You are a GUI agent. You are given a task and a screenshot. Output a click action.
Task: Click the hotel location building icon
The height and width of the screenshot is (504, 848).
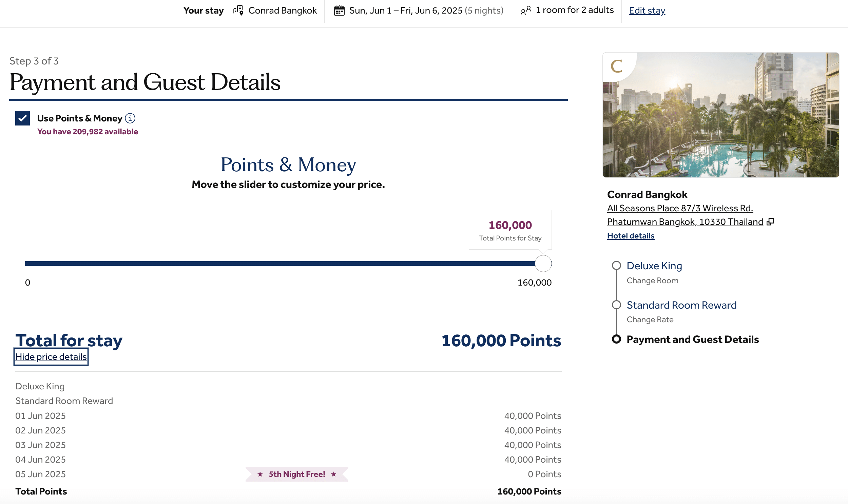(238, 11)
